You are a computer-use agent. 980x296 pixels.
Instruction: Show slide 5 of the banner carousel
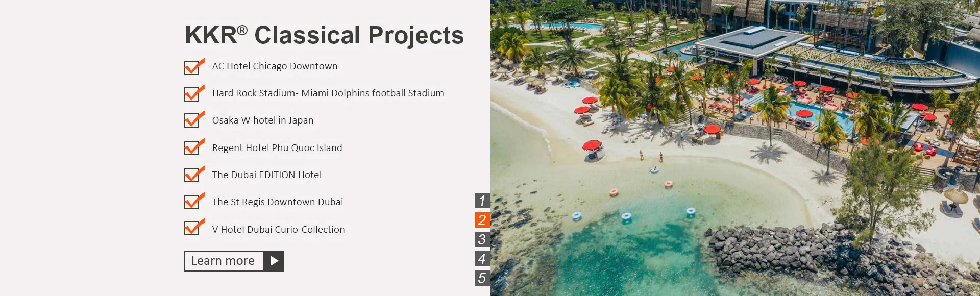click(482, 278)
